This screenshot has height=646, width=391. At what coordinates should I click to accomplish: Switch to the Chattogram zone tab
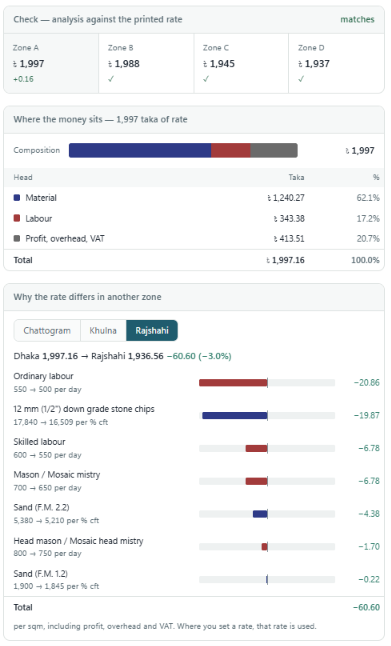[x=47, y=330]
